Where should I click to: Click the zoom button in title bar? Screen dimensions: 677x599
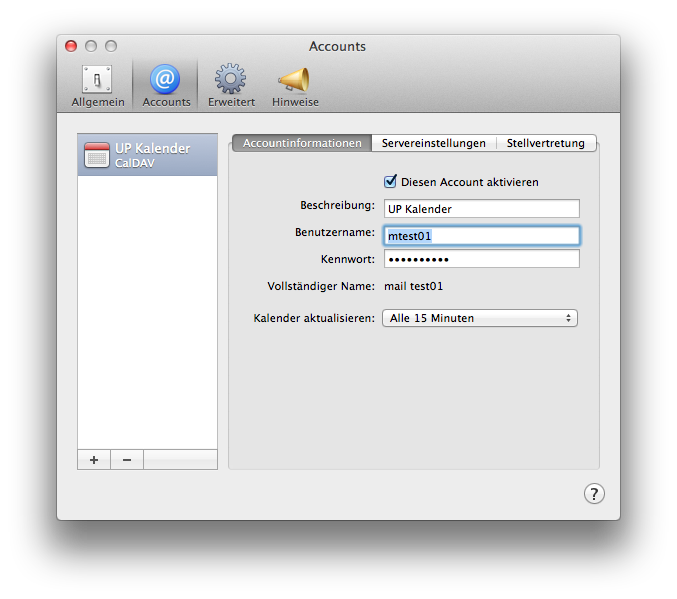(111, 46)
